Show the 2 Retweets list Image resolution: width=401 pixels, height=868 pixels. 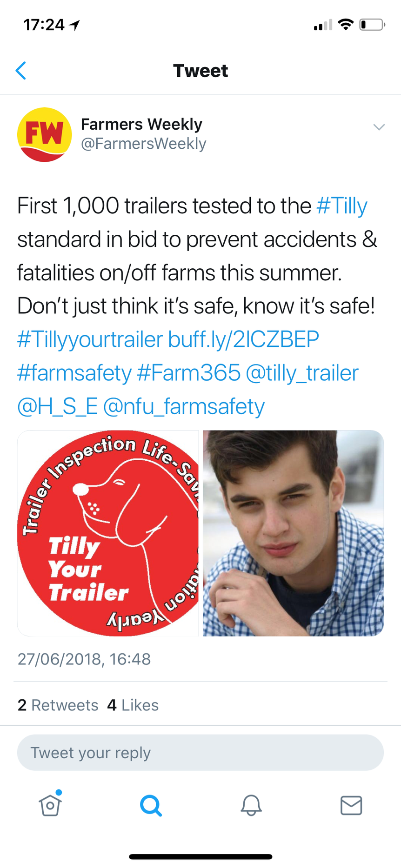(x=58, y=705)
